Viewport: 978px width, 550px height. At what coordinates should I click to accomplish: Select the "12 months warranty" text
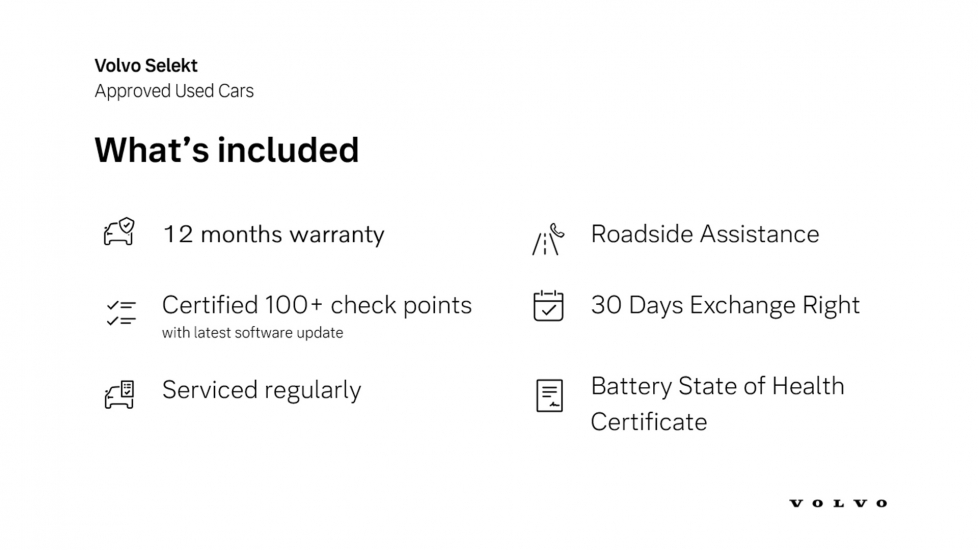coord(273,235)
